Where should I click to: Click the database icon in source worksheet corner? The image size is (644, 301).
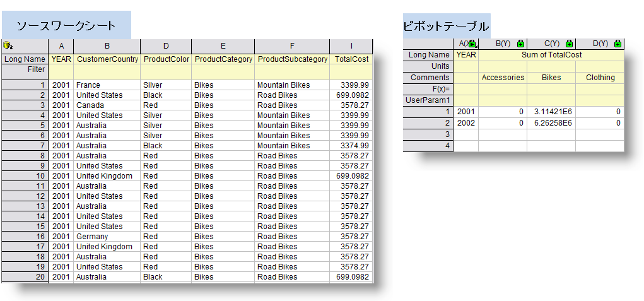(7, 45)
